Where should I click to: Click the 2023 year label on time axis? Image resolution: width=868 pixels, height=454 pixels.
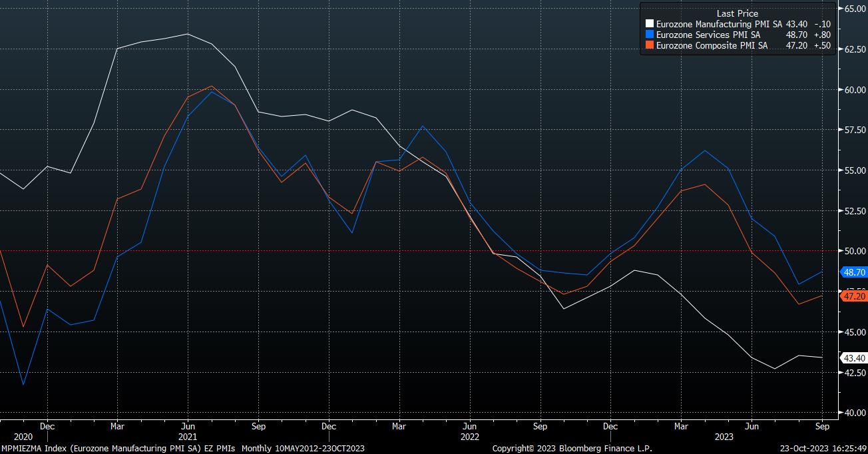pos(724,437)
